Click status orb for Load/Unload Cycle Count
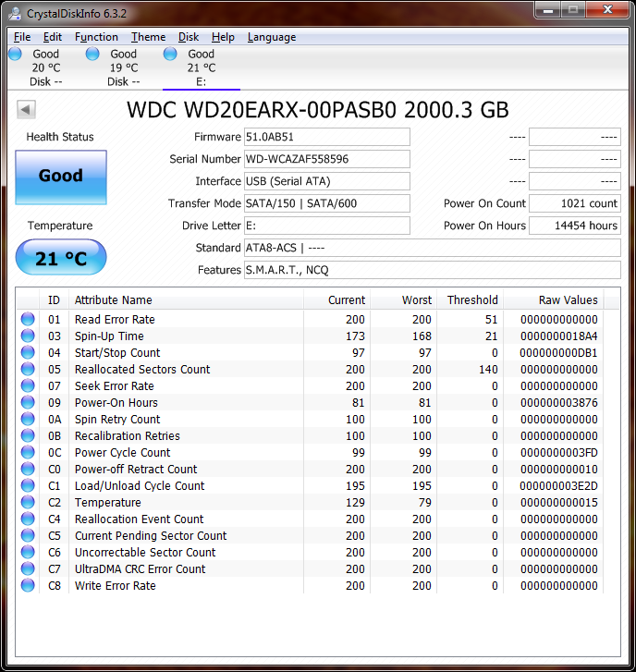 coord(28,486)
